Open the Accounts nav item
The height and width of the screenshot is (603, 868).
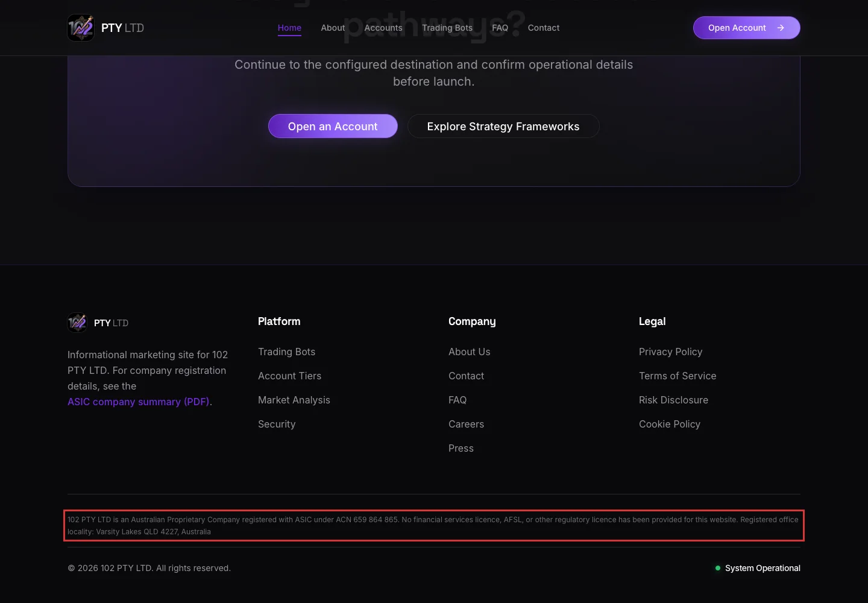[x=383, y=28]
